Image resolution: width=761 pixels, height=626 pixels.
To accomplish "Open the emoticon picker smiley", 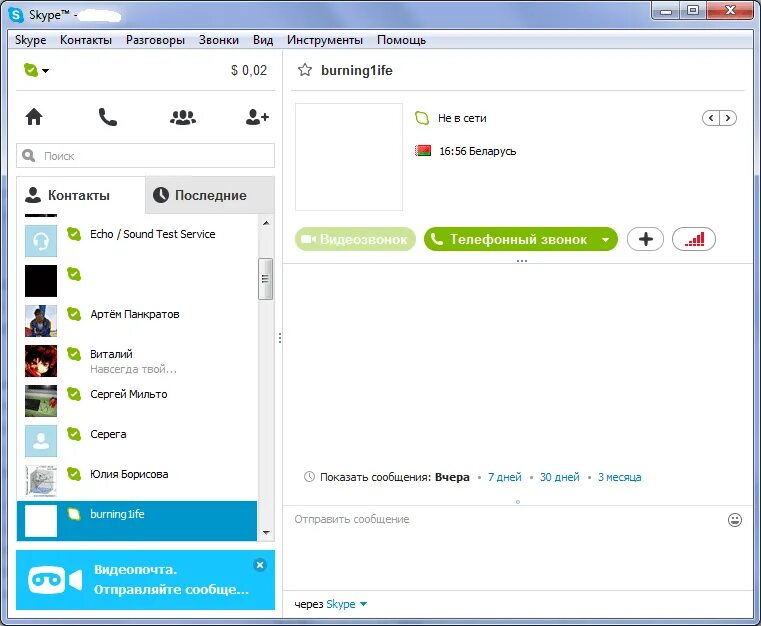I will (x=735, y=520).
